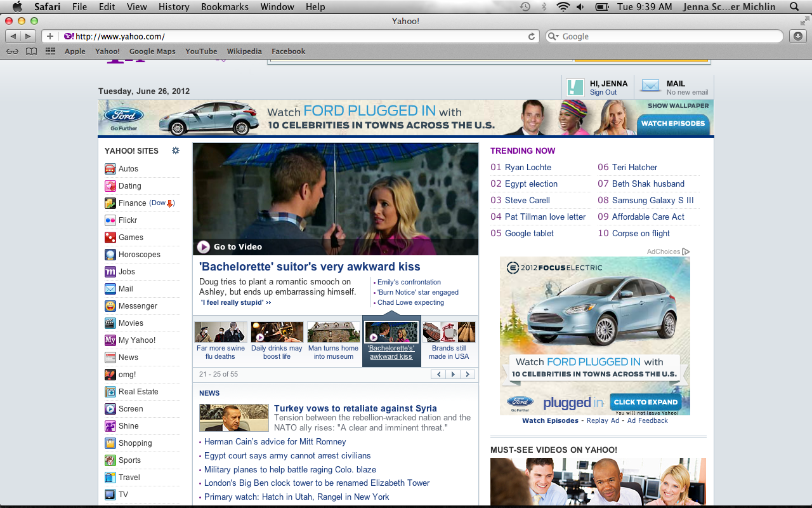The image size is (812, 508).
Task: Open the History menu
Action: [x=174, y=7]
